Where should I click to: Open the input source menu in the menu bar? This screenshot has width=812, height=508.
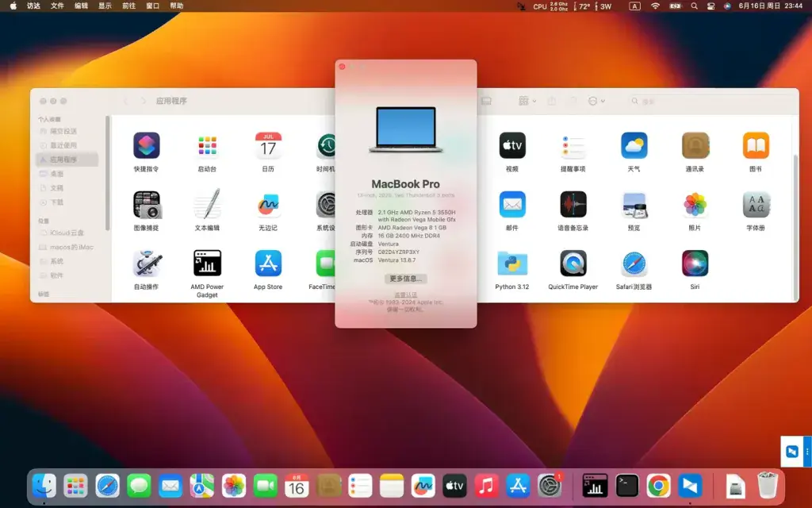pyautogui.click(x=634, y=6)
